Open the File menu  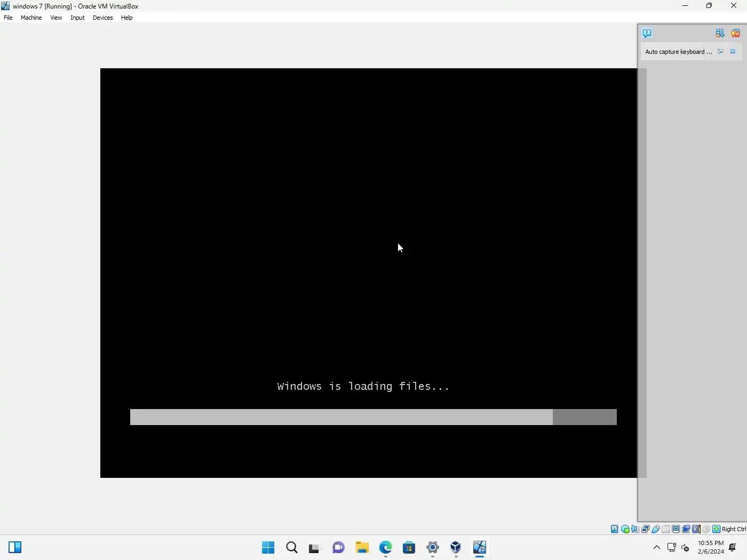[8, 18]
